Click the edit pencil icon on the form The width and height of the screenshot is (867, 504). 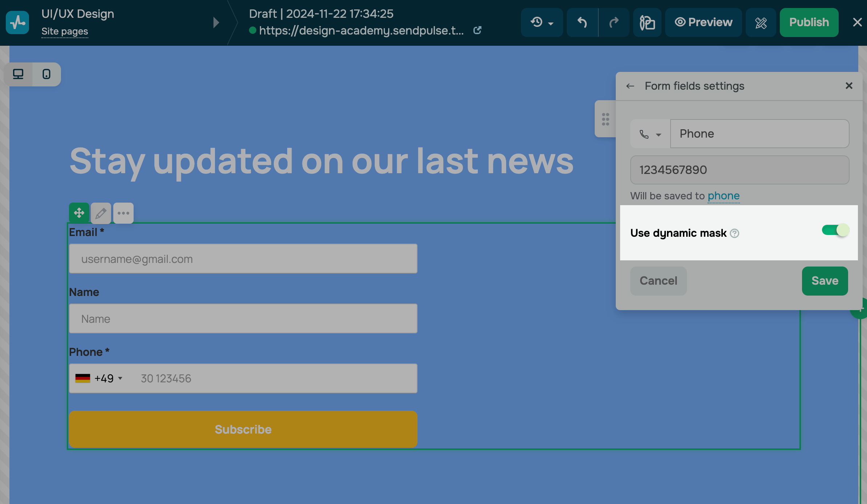pyautogui.click(x=101, y=213)
